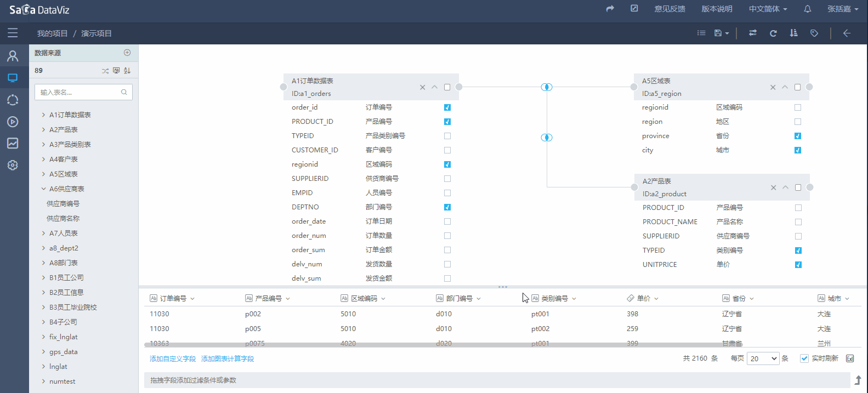
Task: Click the shuffle icon beside 89
Action: tap(105, 71)
